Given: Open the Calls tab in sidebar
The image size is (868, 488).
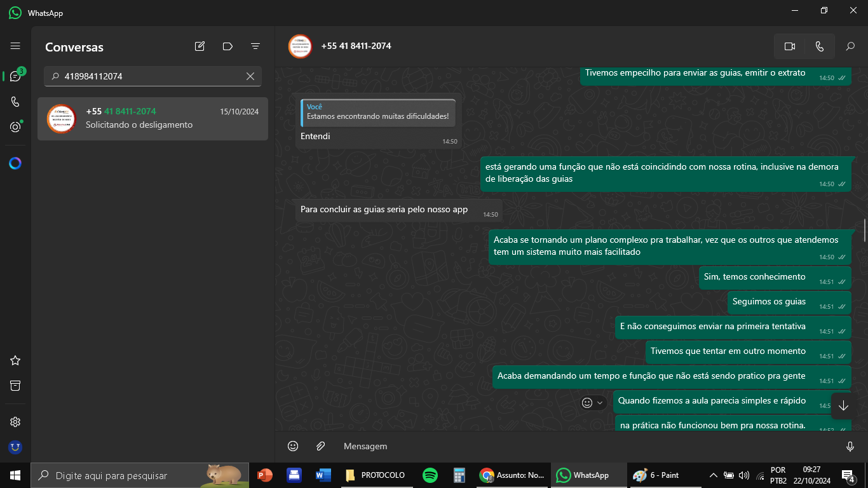Looking at the screenshot, I should 15,102.
